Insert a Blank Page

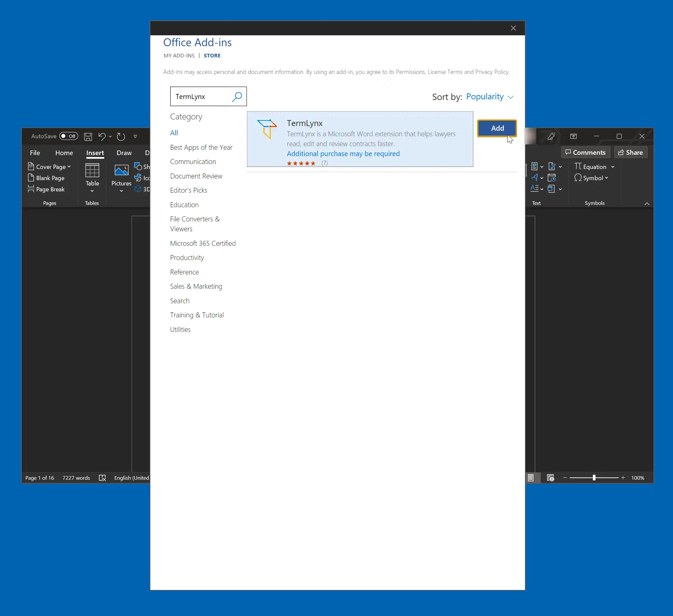46,178
